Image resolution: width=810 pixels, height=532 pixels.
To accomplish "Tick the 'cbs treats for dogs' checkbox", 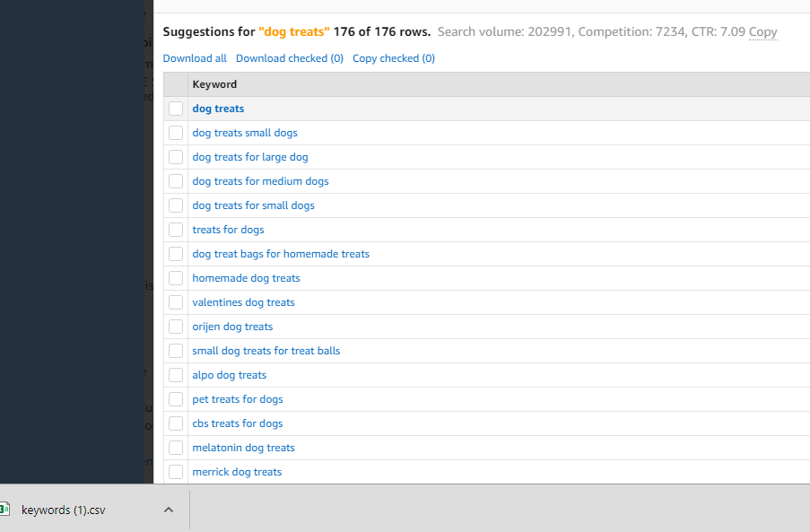I will [x=176, y=423].
